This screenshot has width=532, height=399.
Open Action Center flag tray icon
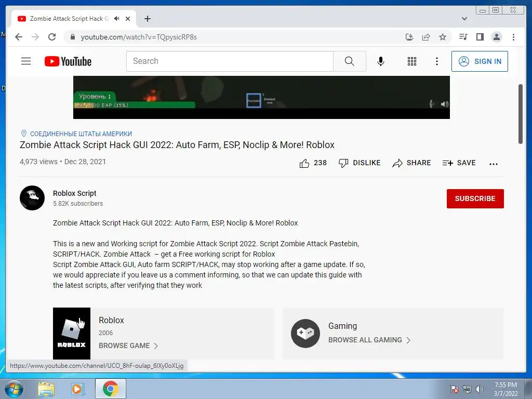click(455, 389)
